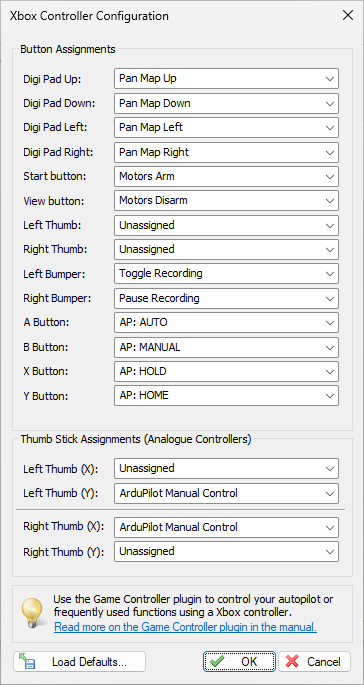Open the Y Button AP: HOME dropdown
The image size is (364, 685).
(x=226, y=395)
